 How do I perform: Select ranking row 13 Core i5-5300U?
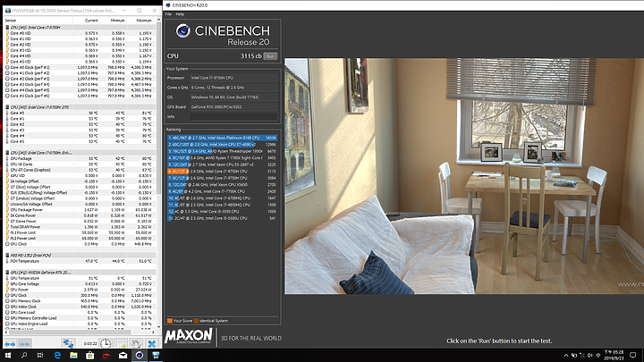[222, 218]
